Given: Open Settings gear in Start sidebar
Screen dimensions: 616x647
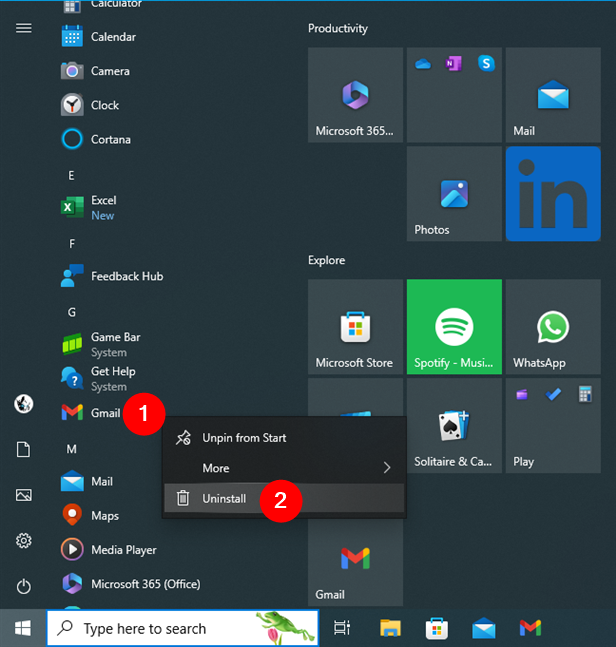Looking at the screenshot, I should point(24,541).
